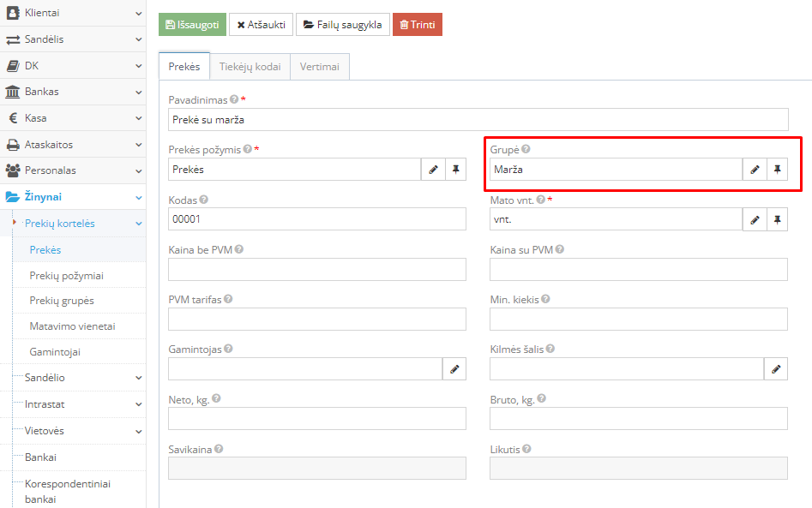Open Prekių grupės in the sidebar
The height and width of the screenshot is (508, 812).
point(62,301)
